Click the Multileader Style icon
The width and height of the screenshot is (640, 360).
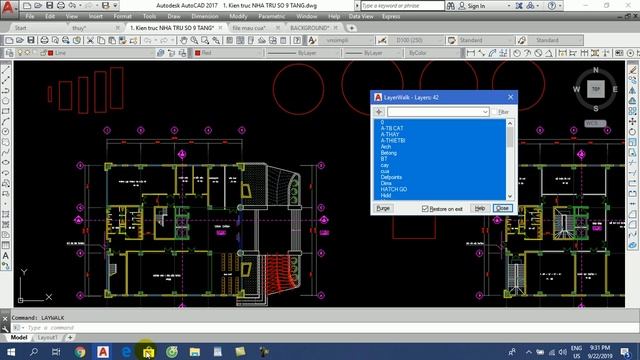click(522, 40)
